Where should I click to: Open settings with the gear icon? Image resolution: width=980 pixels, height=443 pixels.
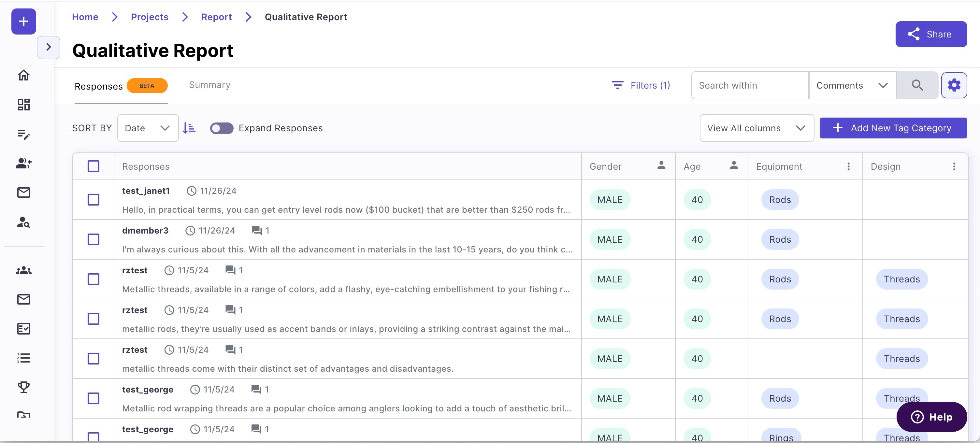click(954, 85)
